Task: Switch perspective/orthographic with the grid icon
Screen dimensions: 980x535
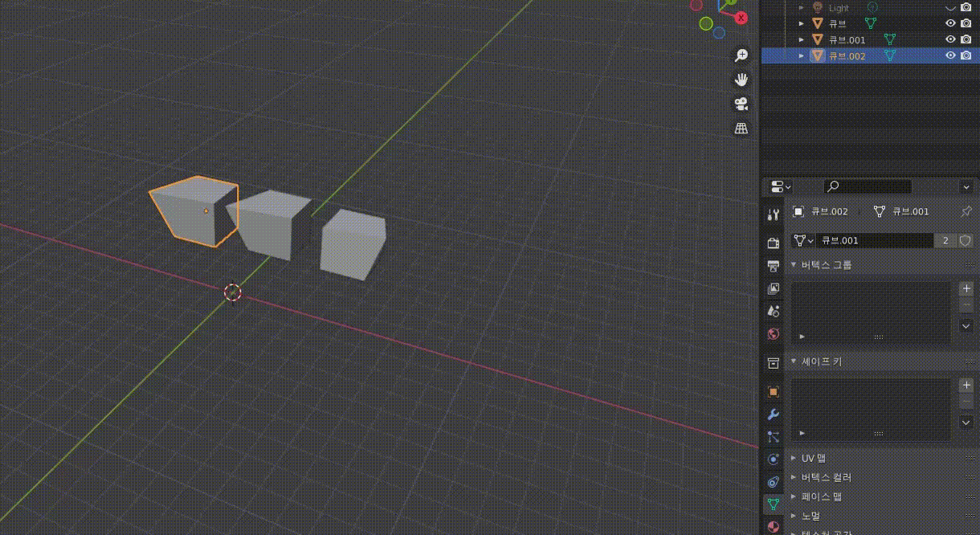Action: pos(741,128)
